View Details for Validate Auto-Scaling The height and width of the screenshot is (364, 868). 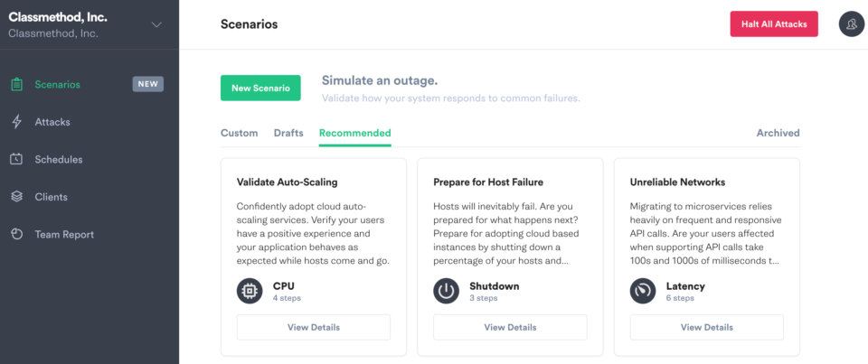(314, 327)
